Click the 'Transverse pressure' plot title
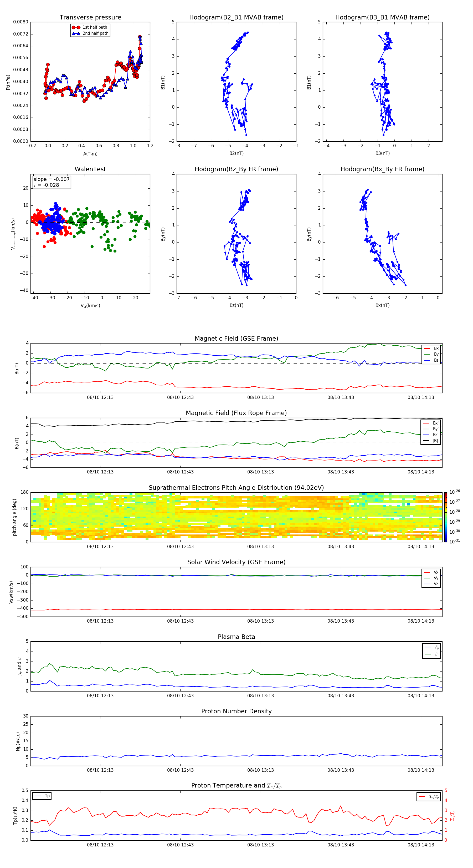The image size is (473, 868). tap(90, 18)
